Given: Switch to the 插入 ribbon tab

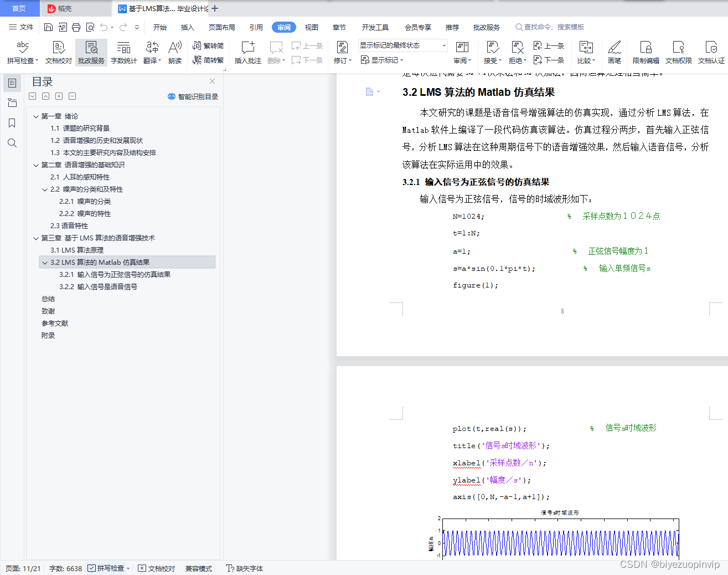Looking at the screenshot, I should [x=188, y=27].
